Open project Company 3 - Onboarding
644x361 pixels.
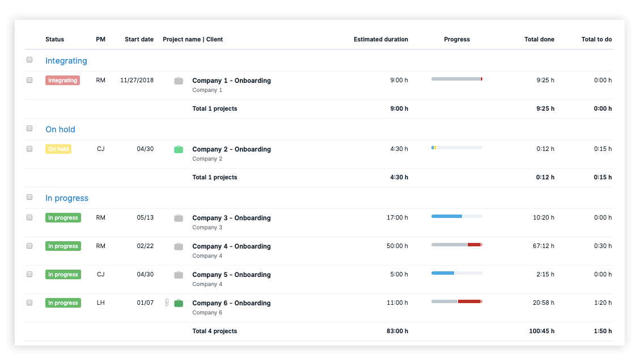(x=232, y=218)
